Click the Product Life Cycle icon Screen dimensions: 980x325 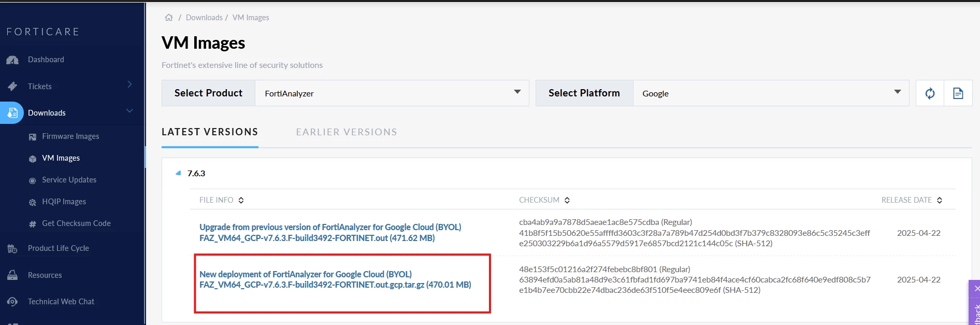click(x=12, y=249)
